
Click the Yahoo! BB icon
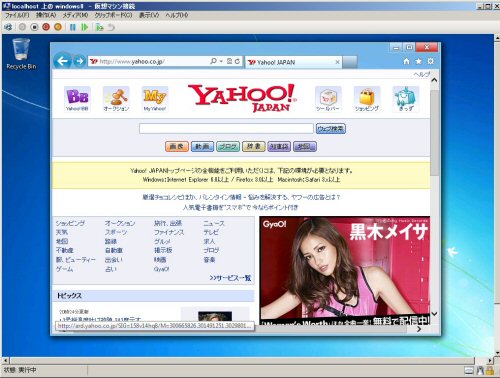tap(77, 99)
